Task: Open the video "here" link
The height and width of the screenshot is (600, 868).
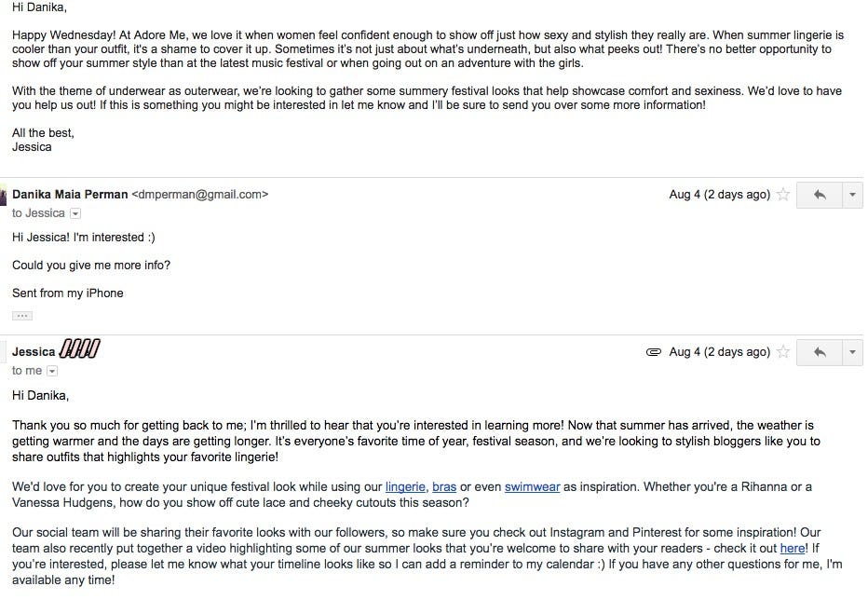Action: tap(792, 549)
